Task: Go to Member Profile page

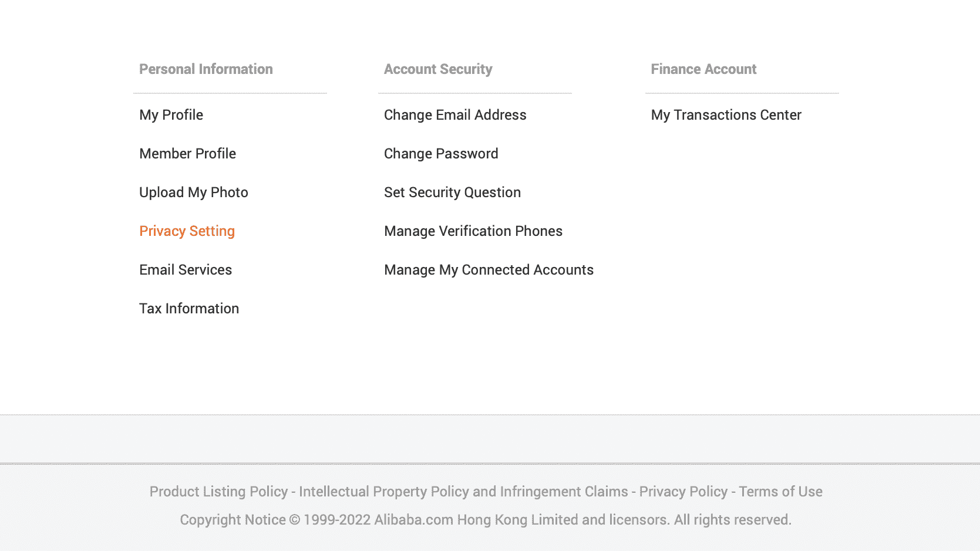Action: (x=187, y=154)
